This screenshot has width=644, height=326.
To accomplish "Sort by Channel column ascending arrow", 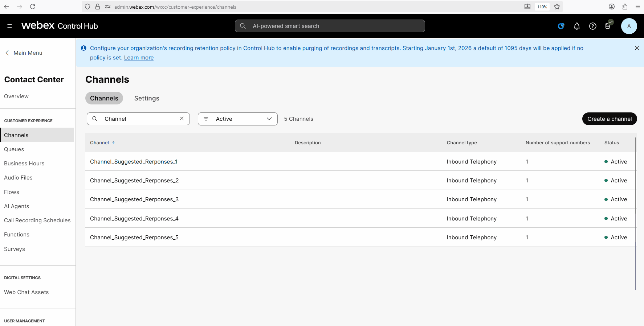I will 113,143.
